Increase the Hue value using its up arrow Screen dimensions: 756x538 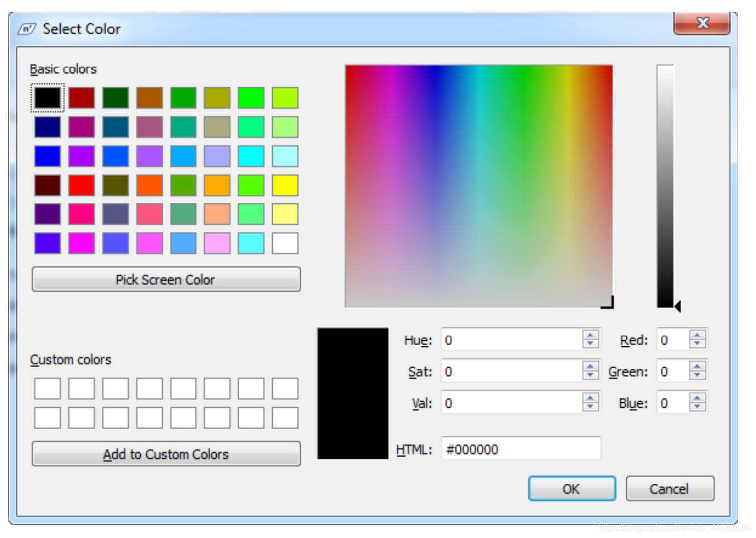pos(589,335)
